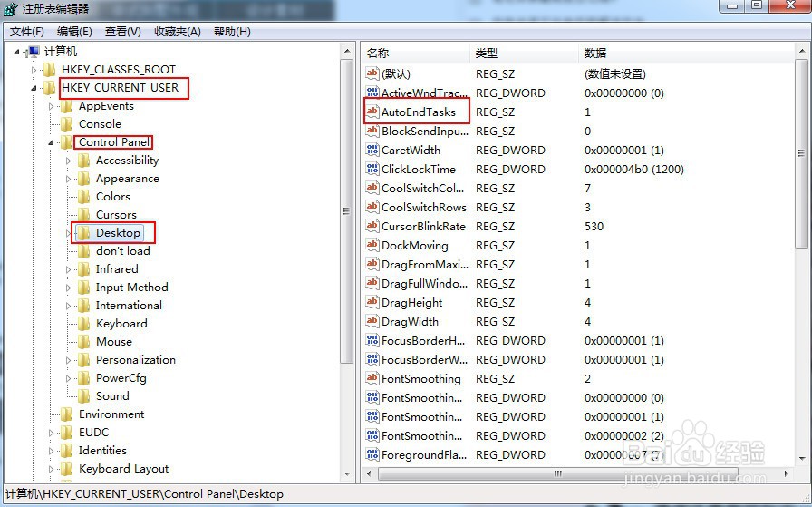Screen dimensions: 812x507
Task: Select the Control Panel key
Action: 114,142
